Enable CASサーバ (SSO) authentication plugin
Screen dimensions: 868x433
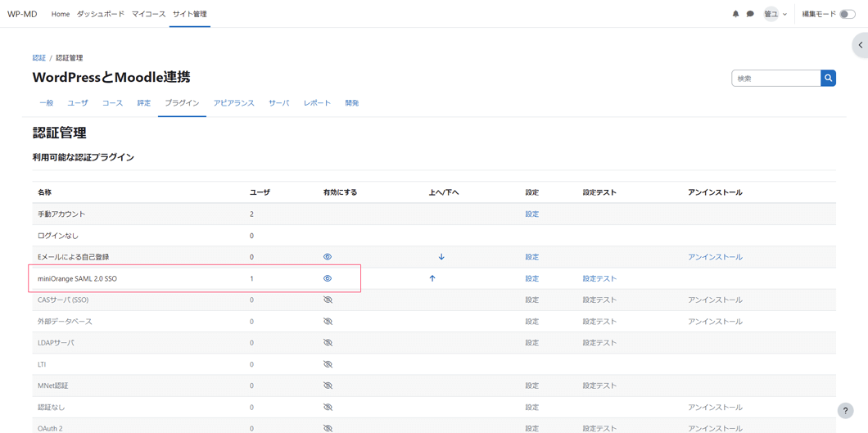tap(328, 300)
